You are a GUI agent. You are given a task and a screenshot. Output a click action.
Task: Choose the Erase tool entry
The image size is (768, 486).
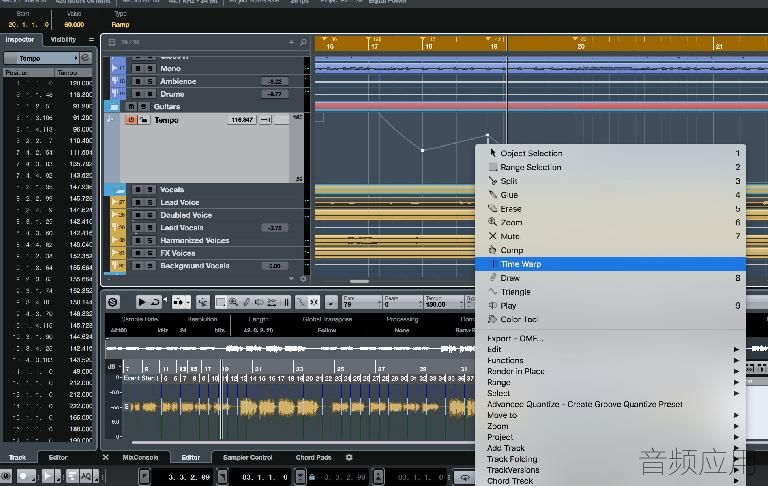[610, 208]
